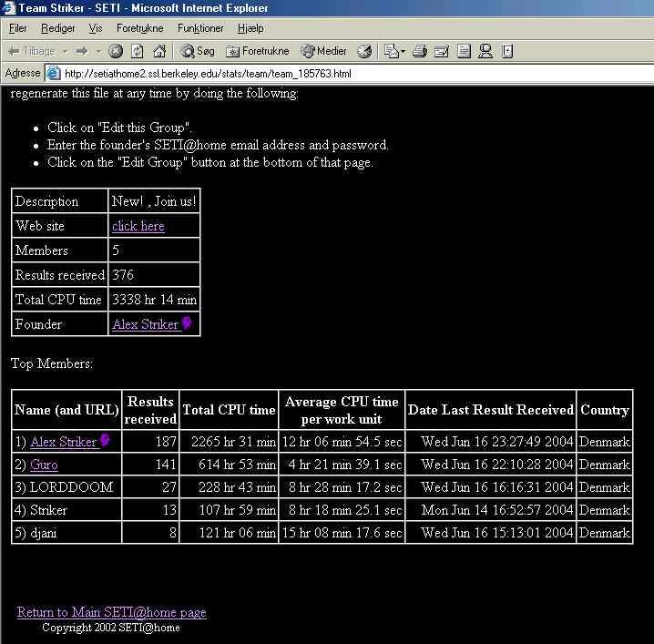Click the Refresh page icon
654x644 pixels.
pyautogui.click(x=138, y=51)
